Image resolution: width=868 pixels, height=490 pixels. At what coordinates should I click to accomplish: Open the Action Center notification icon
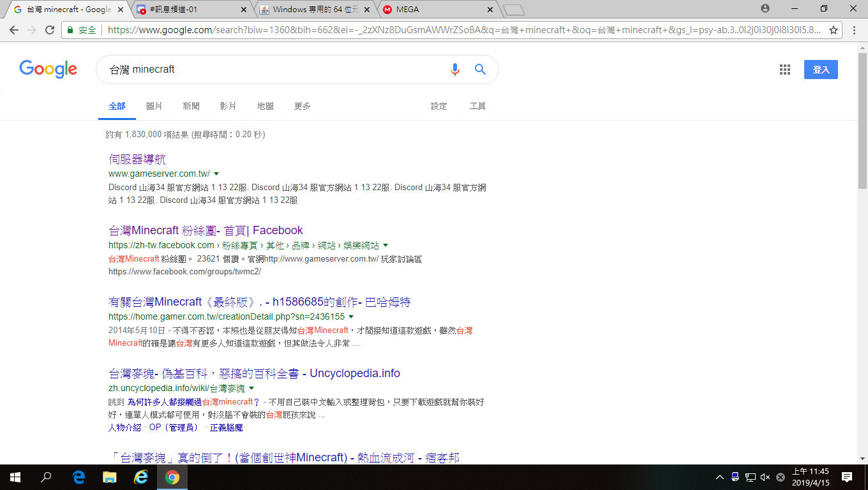click(847, 477)
